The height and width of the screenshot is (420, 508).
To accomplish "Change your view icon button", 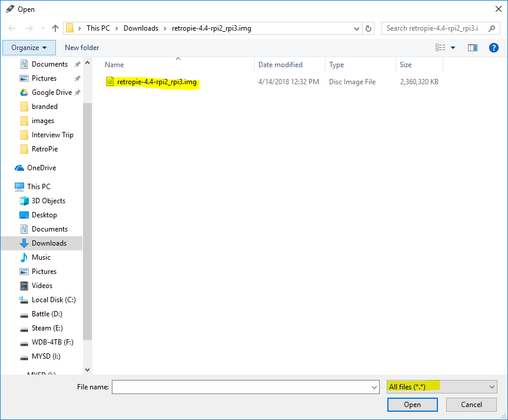I will point(440,48).
